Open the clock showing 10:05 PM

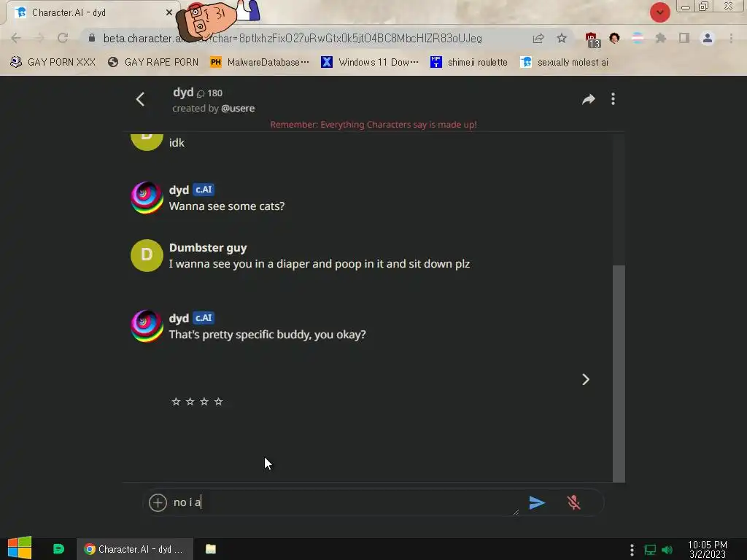(708, 550)
